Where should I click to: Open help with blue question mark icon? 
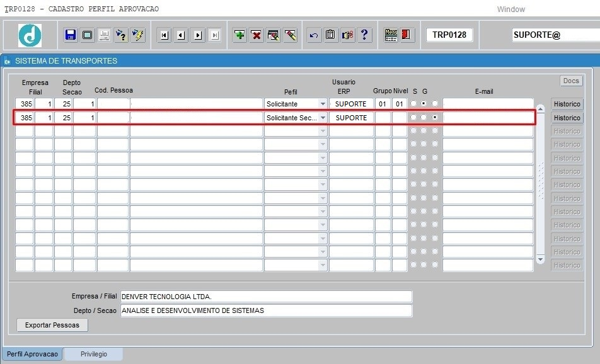364,35
